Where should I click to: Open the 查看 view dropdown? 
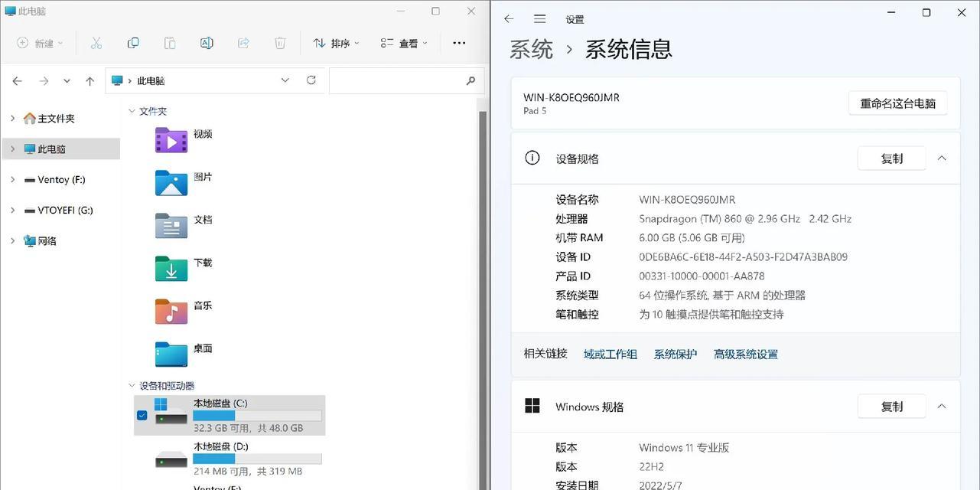[404, 43]
